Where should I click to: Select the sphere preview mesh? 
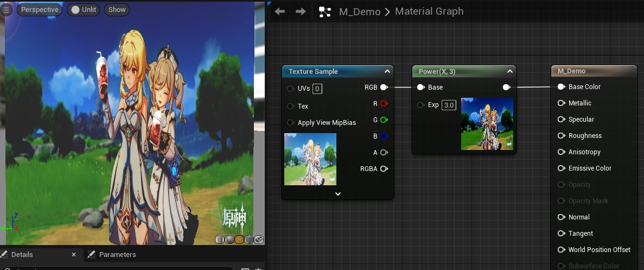229,240
